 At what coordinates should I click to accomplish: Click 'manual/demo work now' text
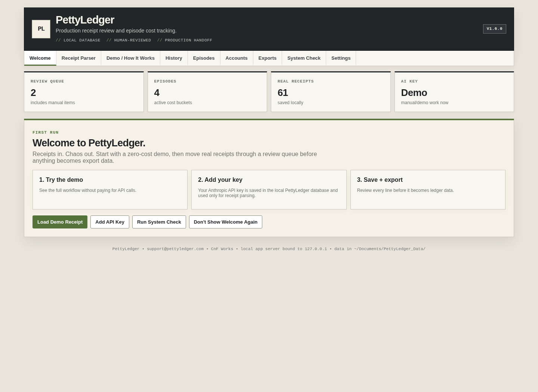425,103
